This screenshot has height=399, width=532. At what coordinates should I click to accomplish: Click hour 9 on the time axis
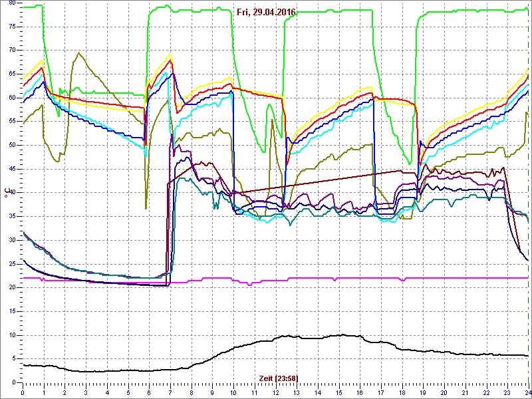tap(212, 392)
